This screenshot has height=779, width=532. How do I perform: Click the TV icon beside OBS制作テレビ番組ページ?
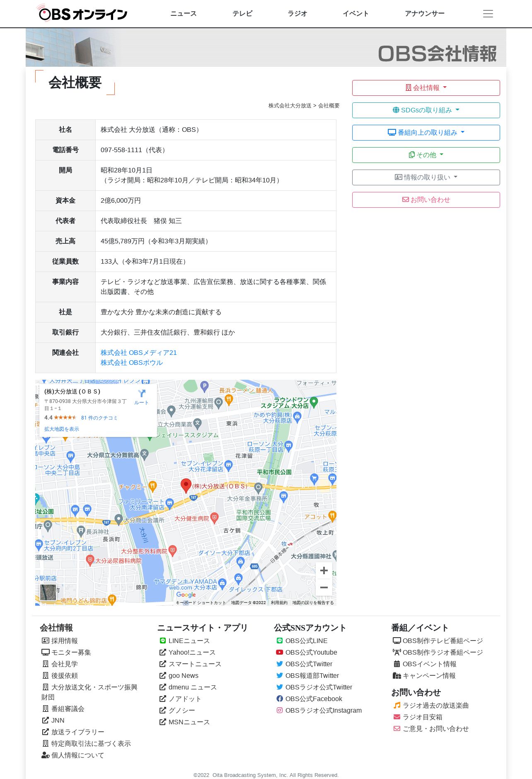point(397,641)
